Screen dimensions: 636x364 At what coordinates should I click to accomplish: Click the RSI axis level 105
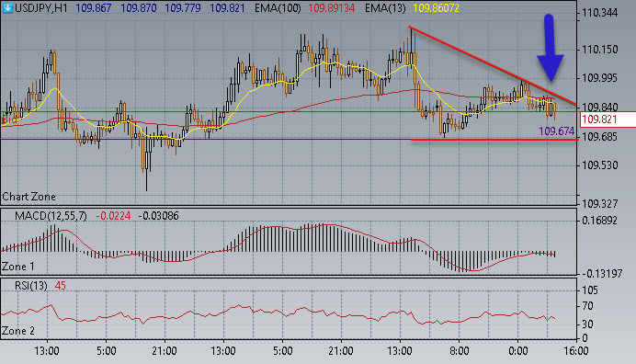pos(590,290)
